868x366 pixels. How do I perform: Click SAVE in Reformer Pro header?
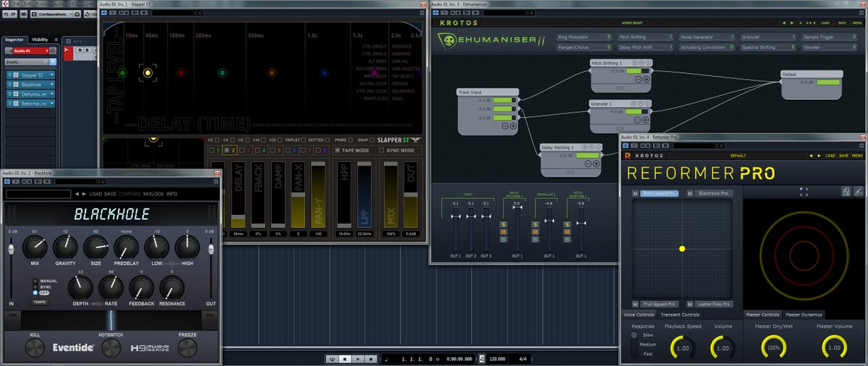pyautogui.click(x=843, y=156)
